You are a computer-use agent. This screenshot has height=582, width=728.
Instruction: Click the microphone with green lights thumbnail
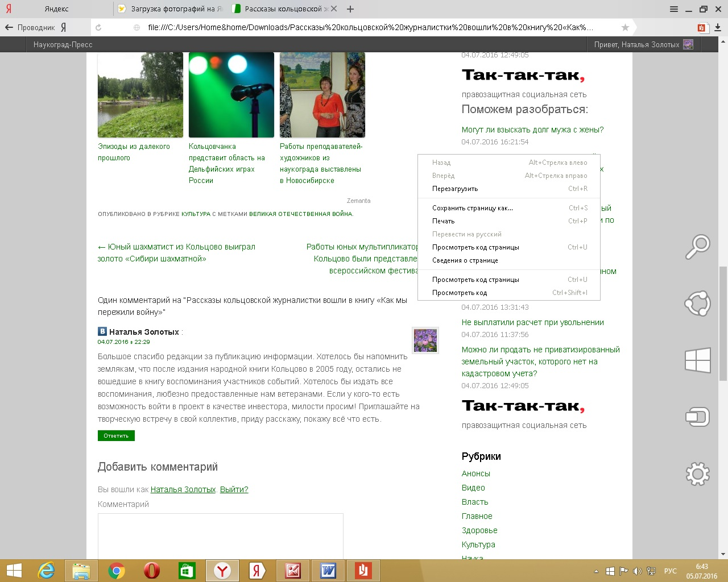click(x=231, y=95)
